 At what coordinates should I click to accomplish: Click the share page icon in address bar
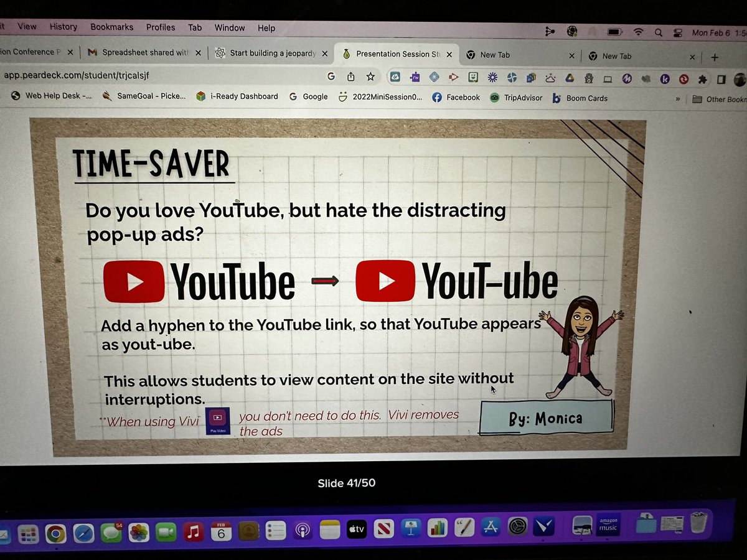[x=351, y=76]
